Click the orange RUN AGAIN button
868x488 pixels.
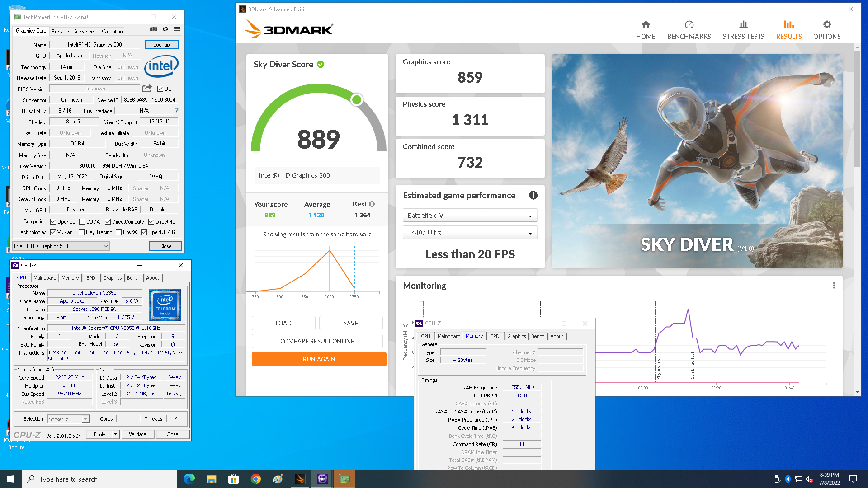click(319, 359)
